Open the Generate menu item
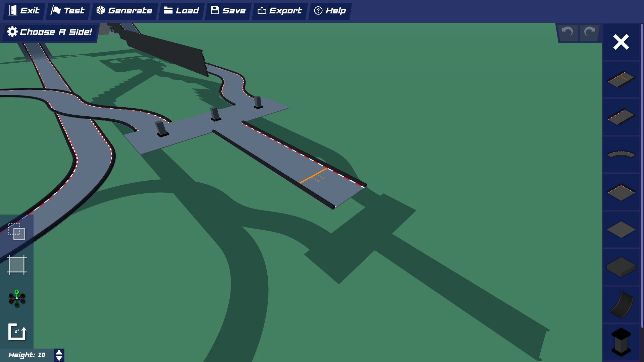 click(x=124, y=11)
